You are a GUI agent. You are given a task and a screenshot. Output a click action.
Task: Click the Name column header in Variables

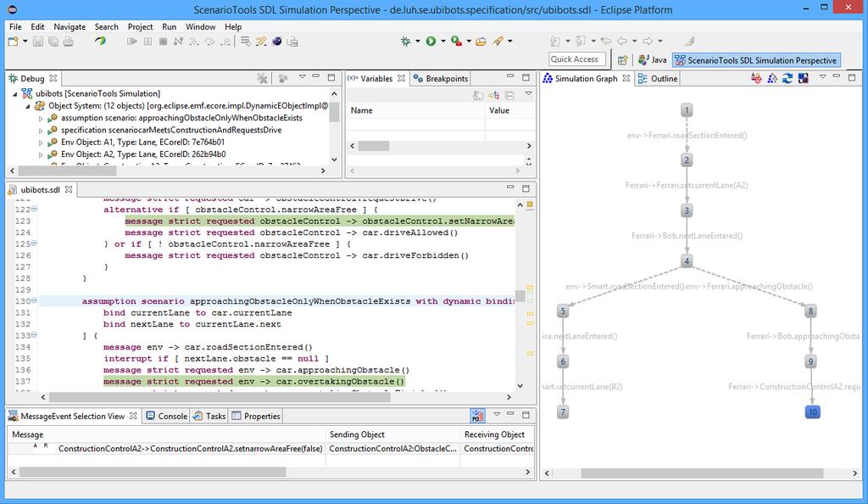415,110
